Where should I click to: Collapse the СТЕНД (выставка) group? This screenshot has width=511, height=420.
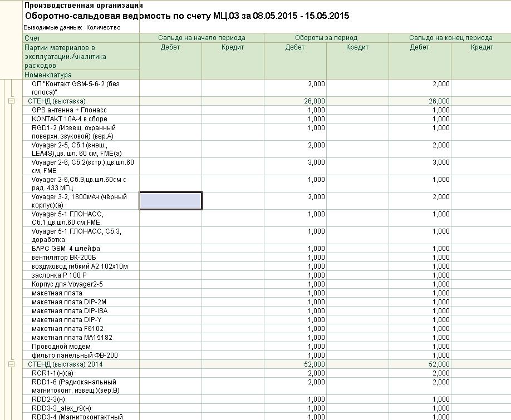click(11, 101)
